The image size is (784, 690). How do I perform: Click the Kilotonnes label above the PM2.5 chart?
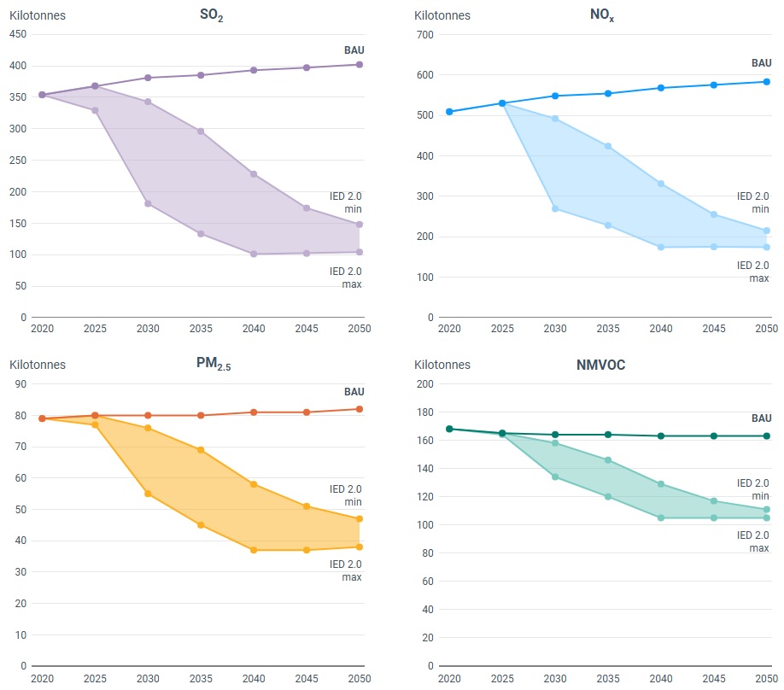pyautogui.click(x=38, y=365)
